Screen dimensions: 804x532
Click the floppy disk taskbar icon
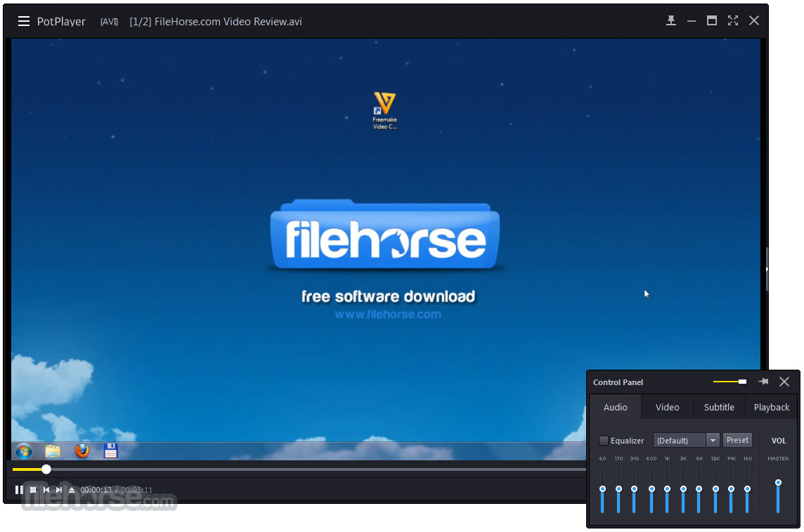pyautogui.click(x=111, y=450)
